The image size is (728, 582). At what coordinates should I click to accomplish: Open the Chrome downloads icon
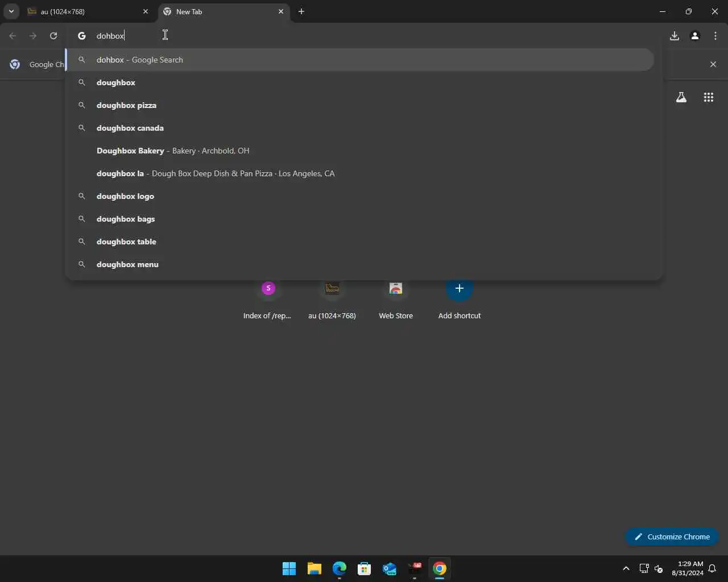click(x=675, y=36)
